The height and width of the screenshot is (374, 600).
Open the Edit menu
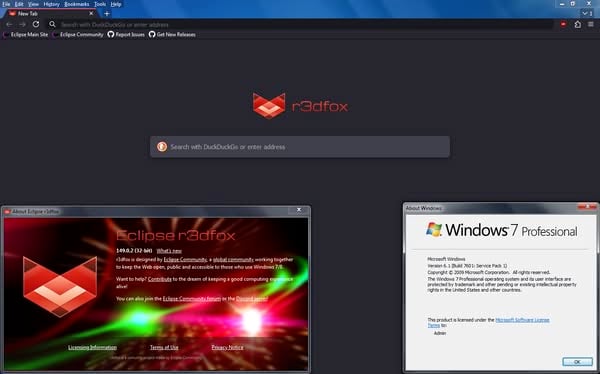click(19, 4)
